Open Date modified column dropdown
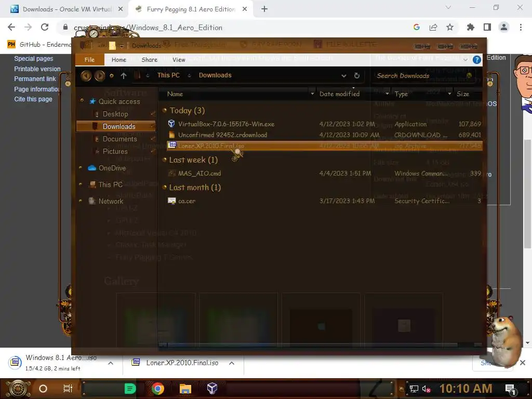The height and width of the screenshot is (399, 532). (x=387, y=94)
